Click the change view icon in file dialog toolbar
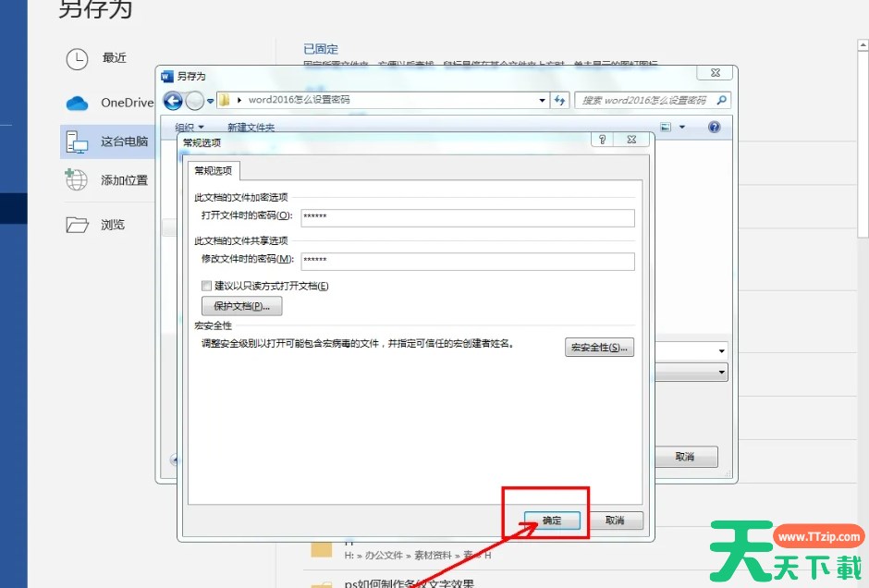869x588 pixels. (x=666, y=127)
